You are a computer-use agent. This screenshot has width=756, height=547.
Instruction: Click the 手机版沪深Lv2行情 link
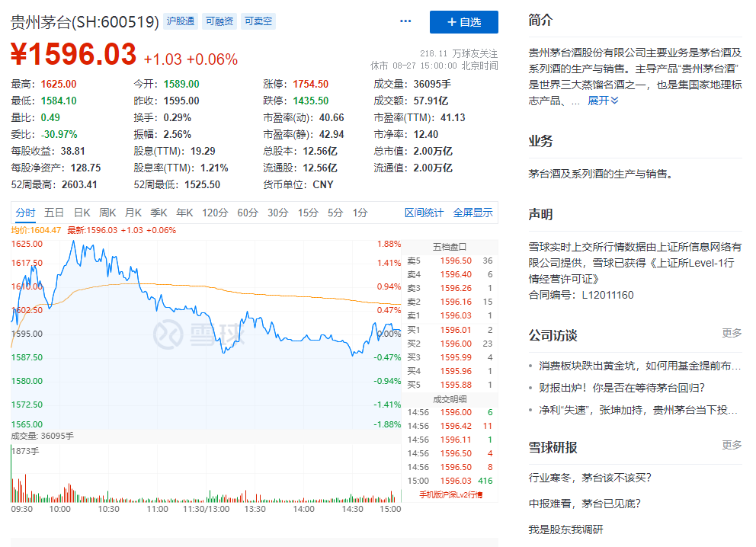[450, 494]
